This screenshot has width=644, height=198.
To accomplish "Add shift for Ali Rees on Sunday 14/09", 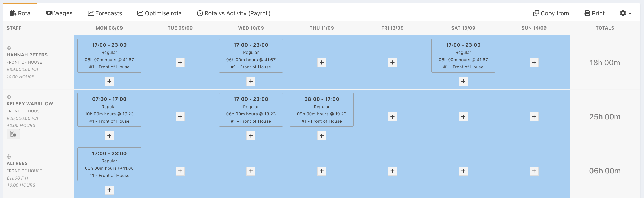I will coord(534,171).
